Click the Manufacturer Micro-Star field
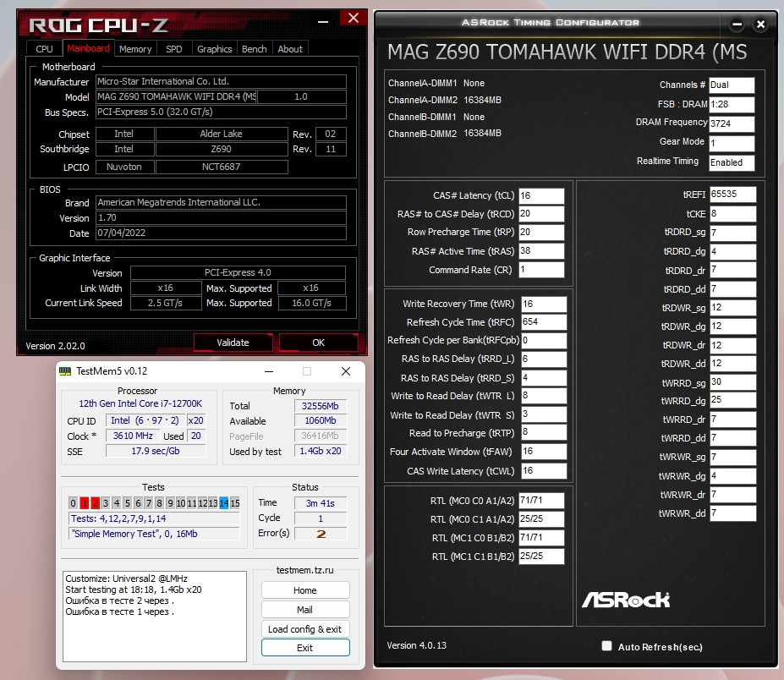Image resolution: width=784 pixels, height=680 pixels. point(221,81)
